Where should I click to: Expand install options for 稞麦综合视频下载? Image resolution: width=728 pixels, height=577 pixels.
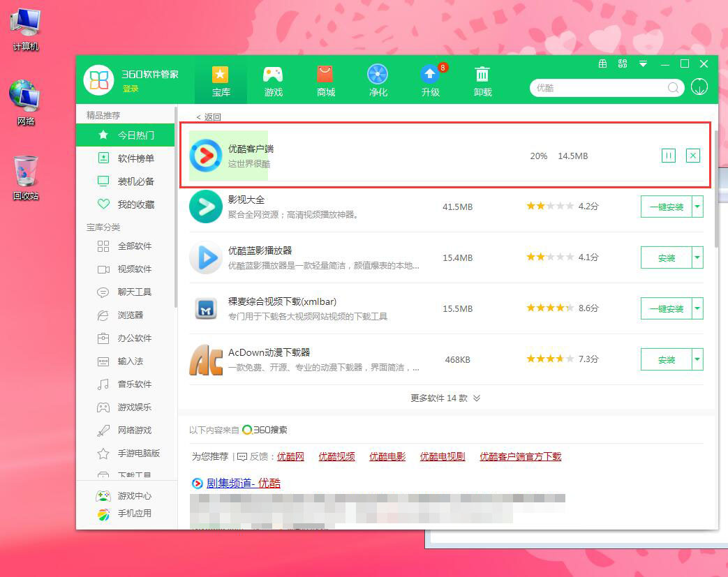697,308
